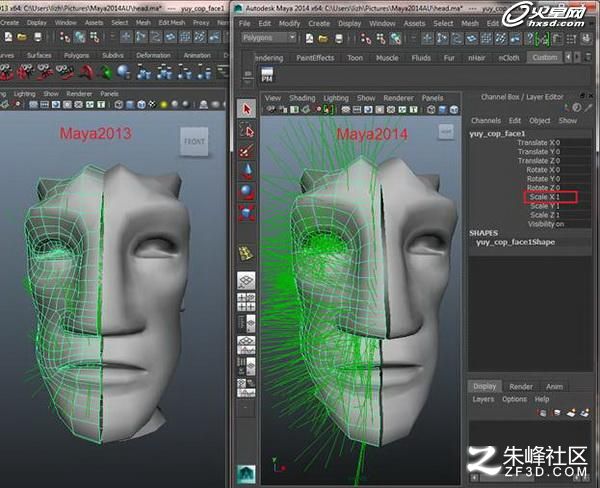Open Options menu in Layer Editor
Screen dimensions: 600x488
point(514,399)
